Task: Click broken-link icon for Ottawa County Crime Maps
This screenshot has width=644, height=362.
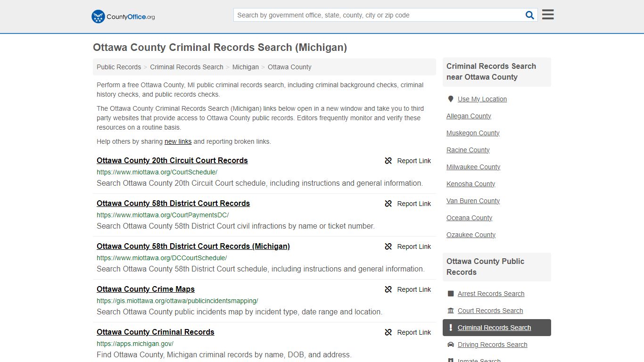Action: [388, 289]
